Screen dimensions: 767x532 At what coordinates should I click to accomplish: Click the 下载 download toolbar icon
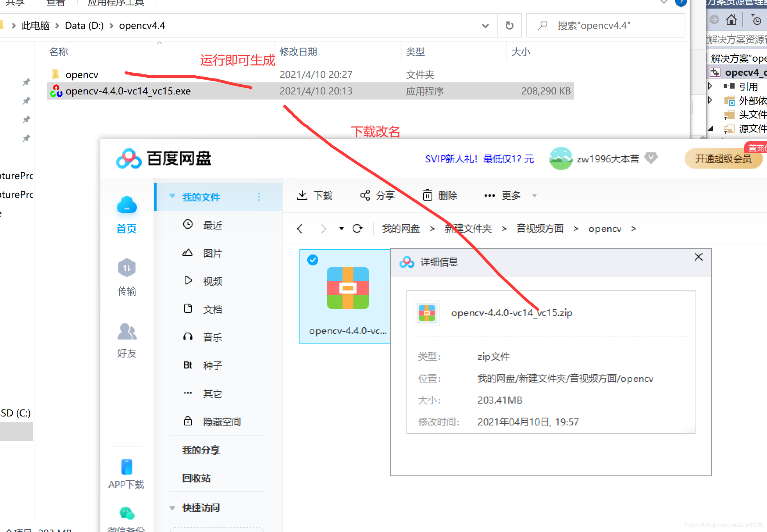click(x=314, y=195)
